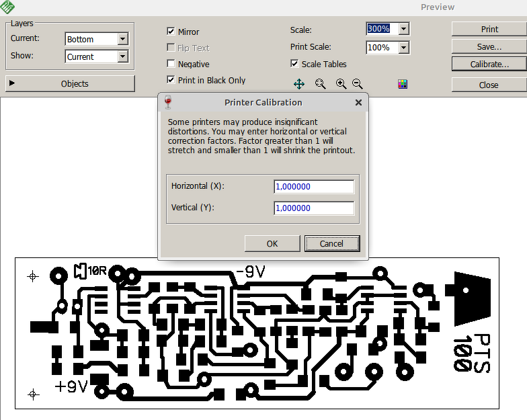Uncheck the Mirror checkbox
Image resolution: width=527 pixels, height=420 pixels.
171,31
